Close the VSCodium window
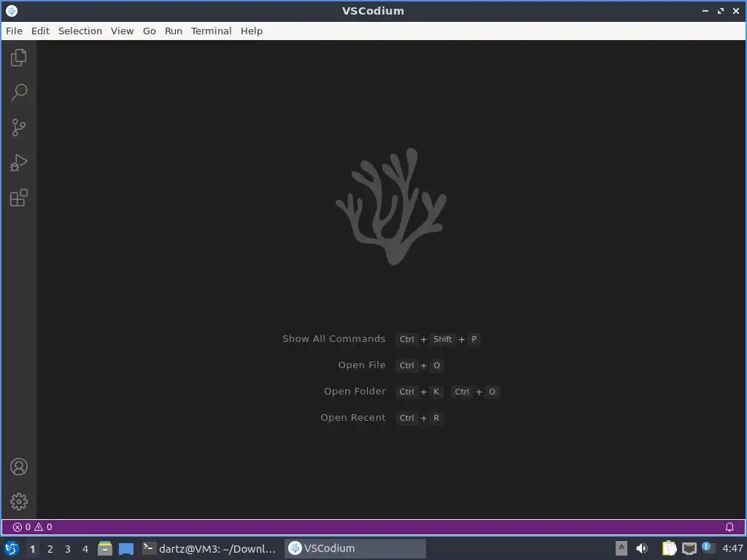The height and width of the screenshot is (560, 747). pyautogui.click(x=736, y=10)
